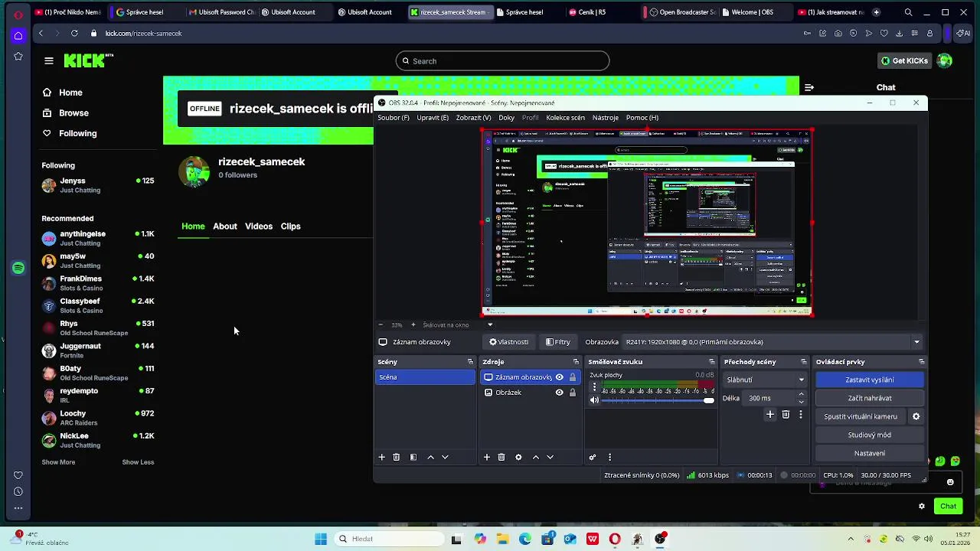The height and width of the screenshot is (551, 980).
Task: Mute the Zvuk plochy audio
Action: click(x=594, y=399)
